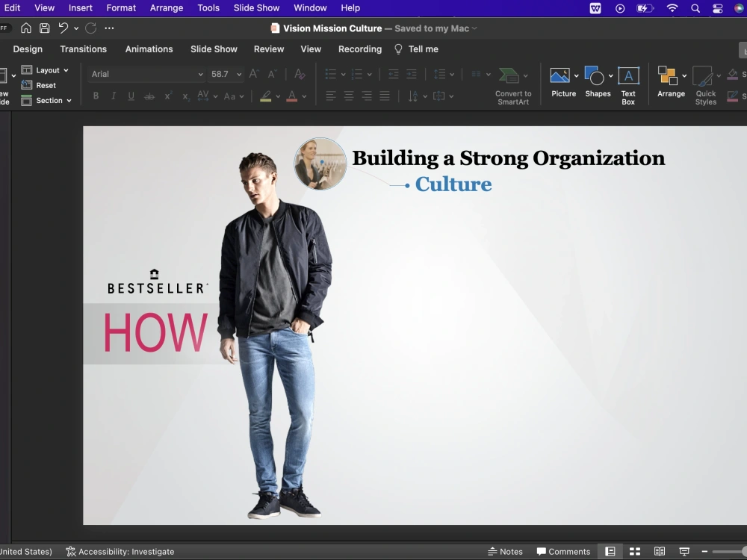The image size is (747, 560).
Task: Switch to Slide Sorter view
Action: click(634, 551)
